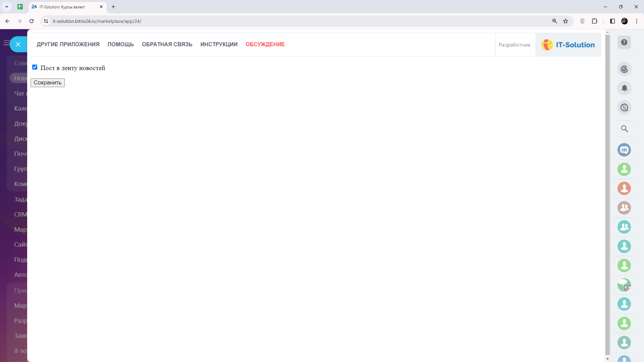This screenshot has height=362, width=644.
Task: Click the owl avatar in the contact list
Action: click(x=624, y=285)
